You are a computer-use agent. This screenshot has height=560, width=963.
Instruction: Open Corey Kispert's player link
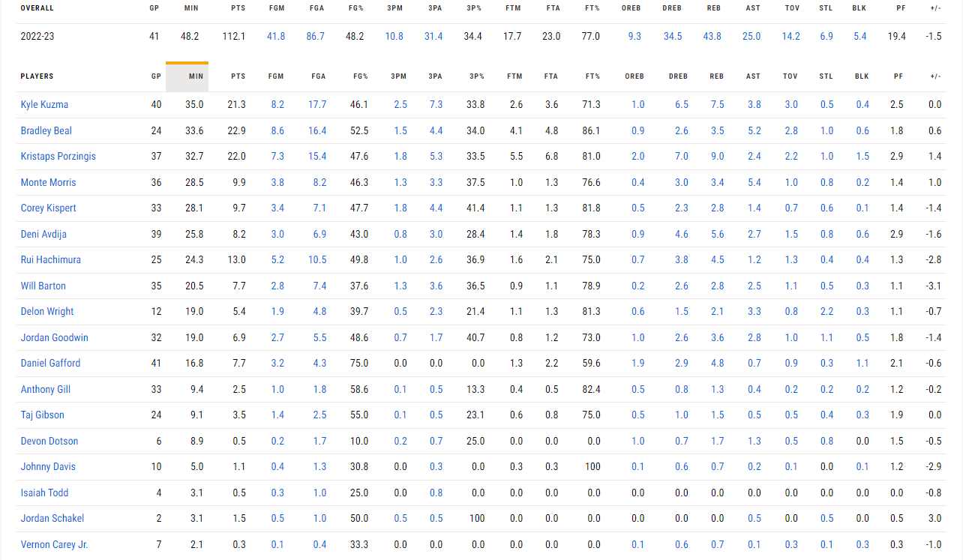[48, 208]
